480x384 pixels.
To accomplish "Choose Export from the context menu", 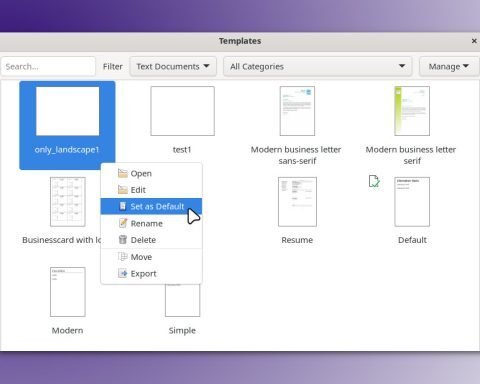I will (151, 274).
